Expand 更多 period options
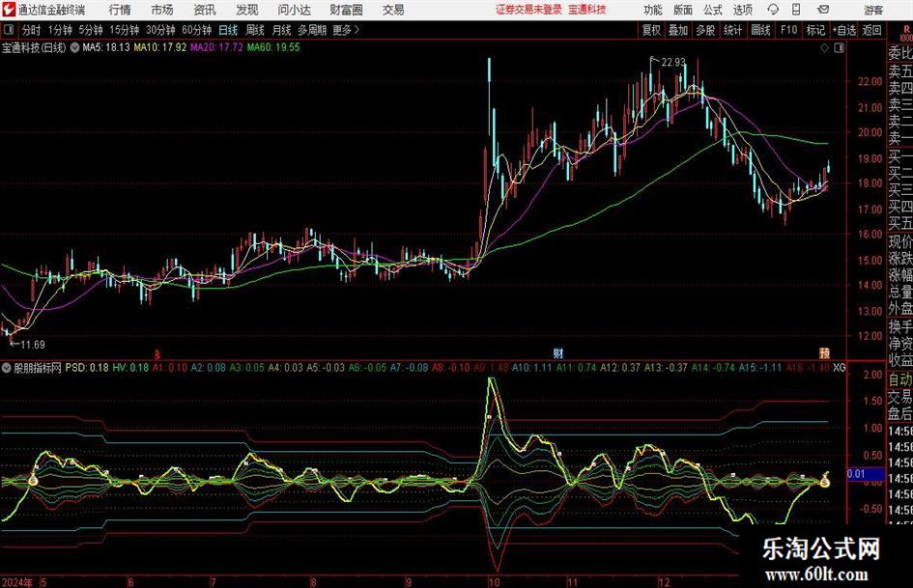This screenshot has height=588, width=913. coord(346,30)
